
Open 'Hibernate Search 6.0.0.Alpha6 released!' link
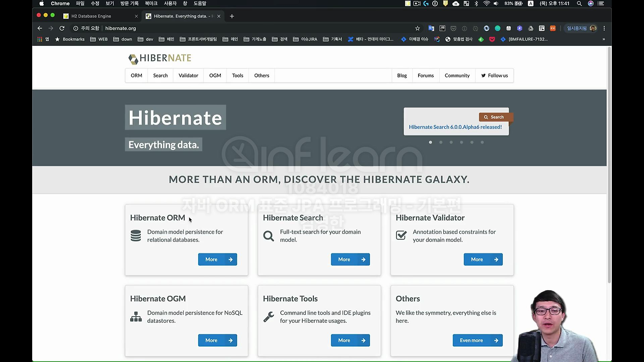click(455, 127)
